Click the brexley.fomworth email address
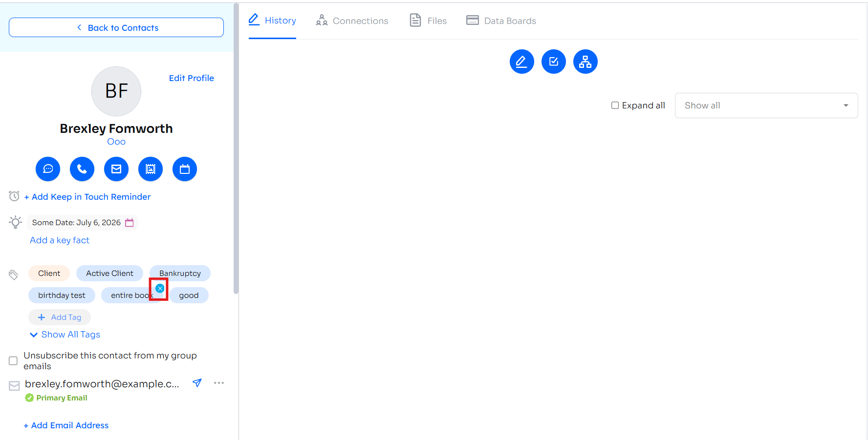The height and width of the screenshot is (440, 868). point(102,384)
